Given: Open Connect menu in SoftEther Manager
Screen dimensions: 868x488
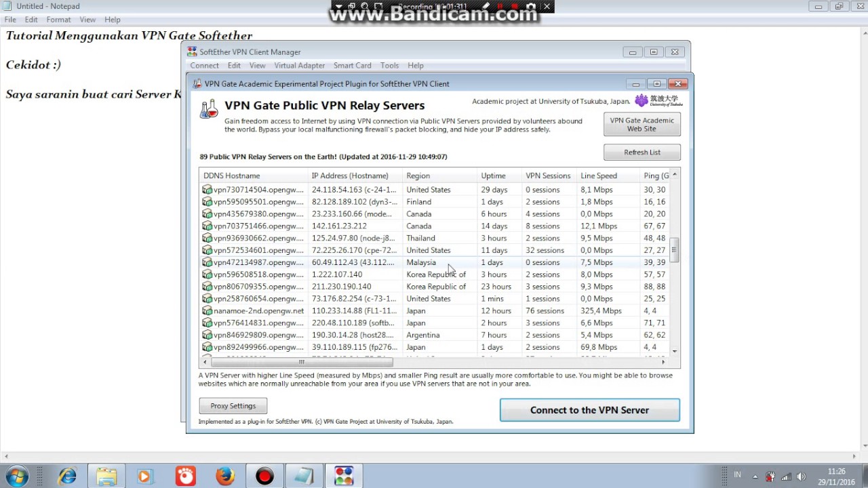Looking at the screenshot, I should coord(204,66).
